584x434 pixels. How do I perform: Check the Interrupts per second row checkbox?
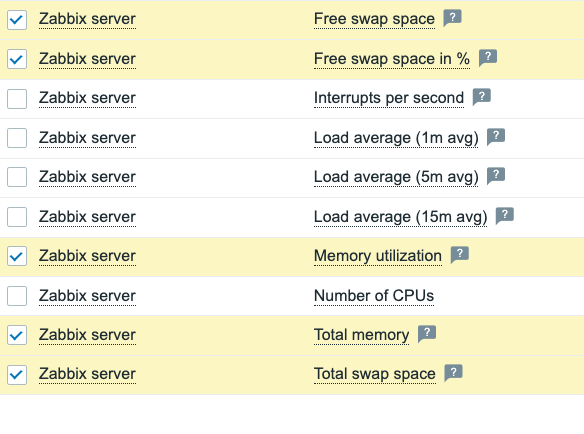pos(17,98)
